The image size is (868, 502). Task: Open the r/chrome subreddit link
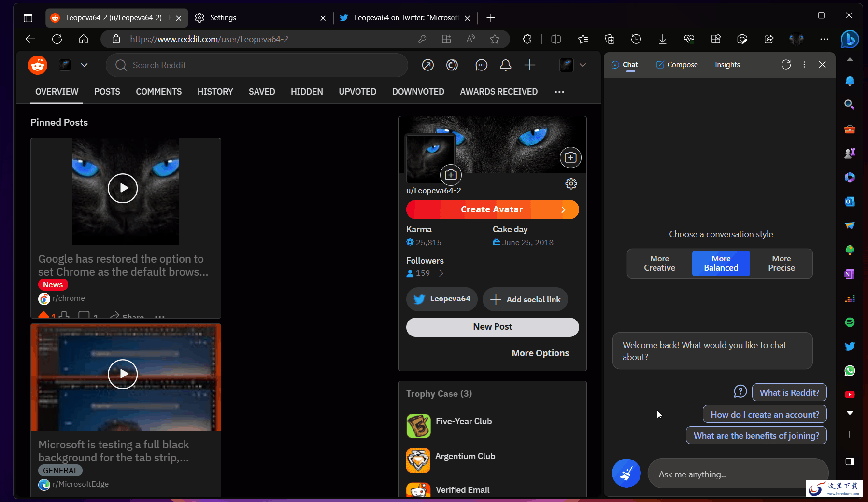point(69,298)
